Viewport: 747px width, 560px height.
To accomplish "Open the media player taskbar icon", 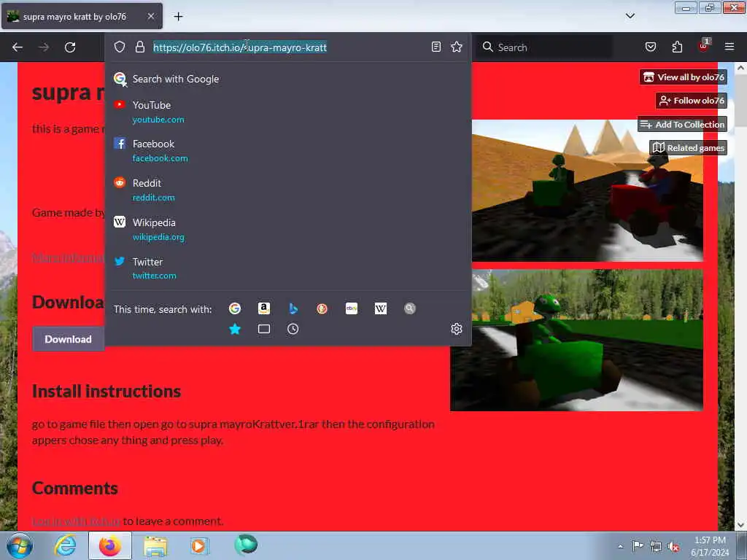I will click(x=199, y=545).
